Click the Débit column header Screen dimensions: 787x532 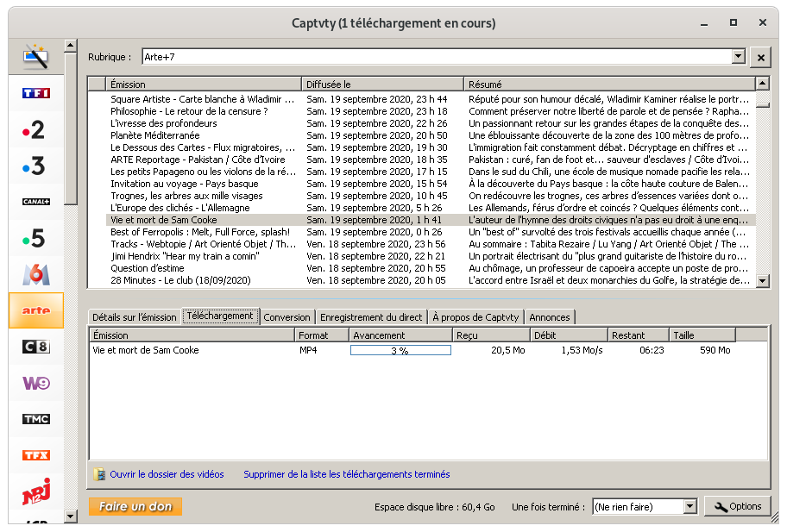(x=569, y=335)
